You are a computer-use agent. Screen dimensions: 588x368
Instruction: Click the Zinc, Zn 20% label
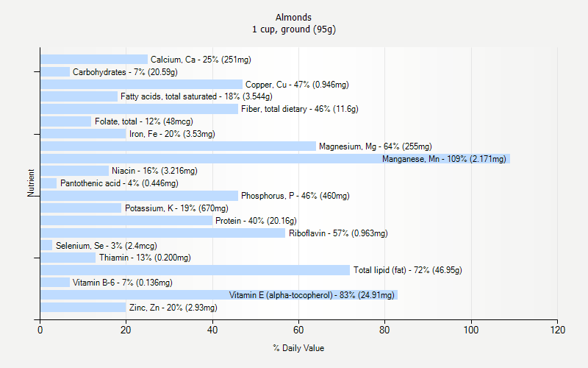point(173,308)
